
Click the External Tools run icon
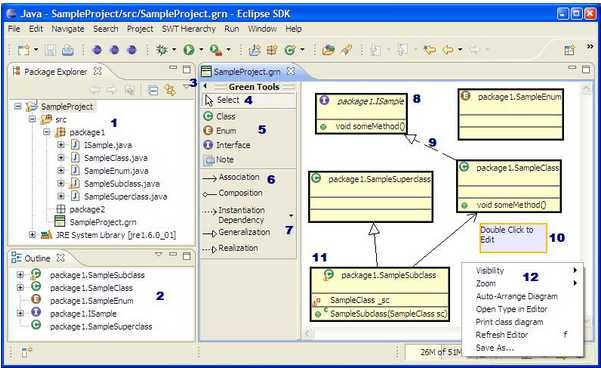tap(216, 50)
